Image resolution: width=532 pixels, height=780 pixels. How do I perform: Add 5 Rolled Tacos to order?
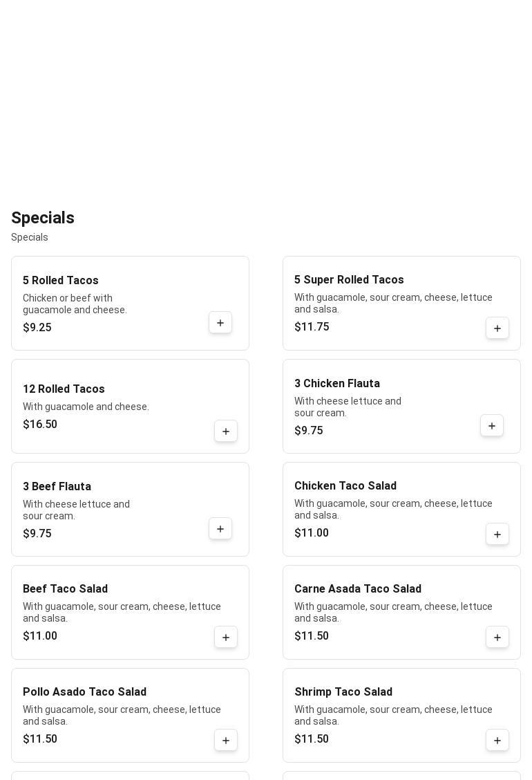point(220,323)
